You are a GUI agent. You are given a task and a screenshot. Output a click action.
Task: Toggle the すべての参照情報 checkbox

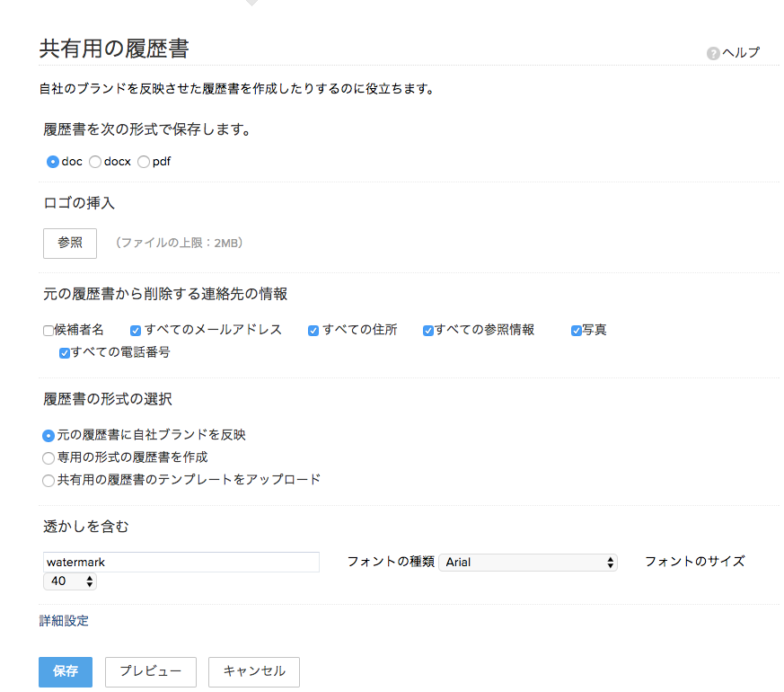point(428,330)
